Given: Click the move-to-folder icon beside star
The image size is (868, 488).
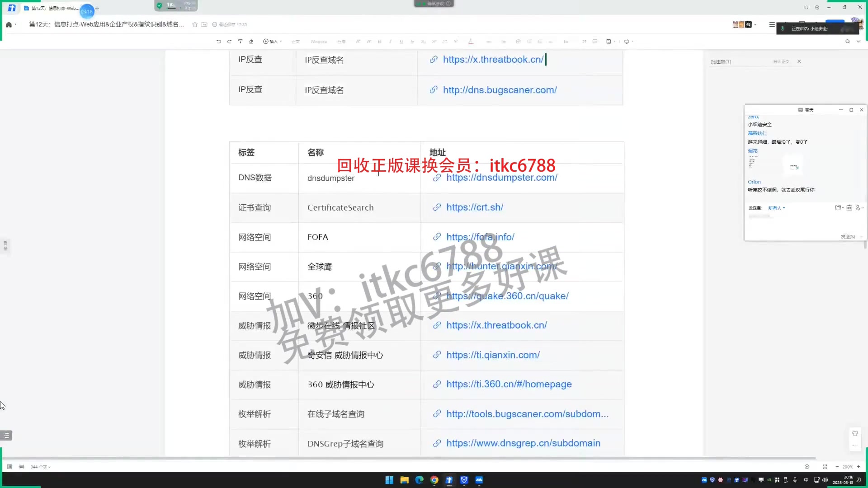Looking at the screenshot, I should tap(204, 24).
